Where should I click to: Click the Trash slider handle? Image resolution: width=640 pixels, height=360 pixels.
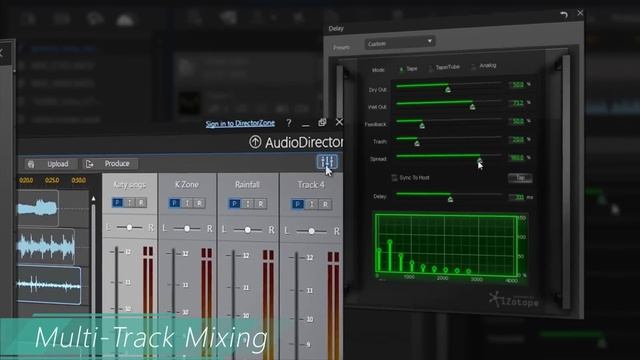[x=417, y=143]
